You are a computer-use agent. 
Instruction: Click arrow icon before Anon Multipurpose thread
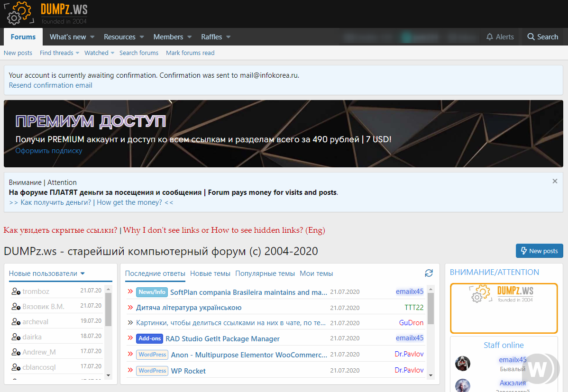pos(130,354)
